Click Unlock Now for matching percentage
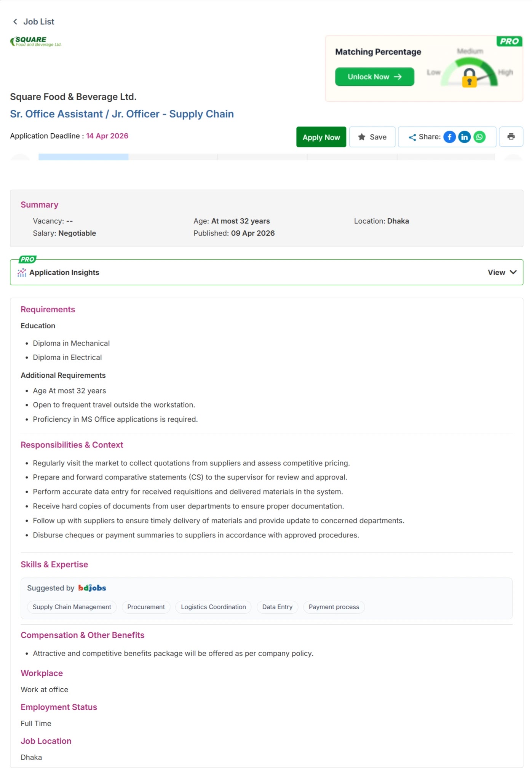 point(374,77)
